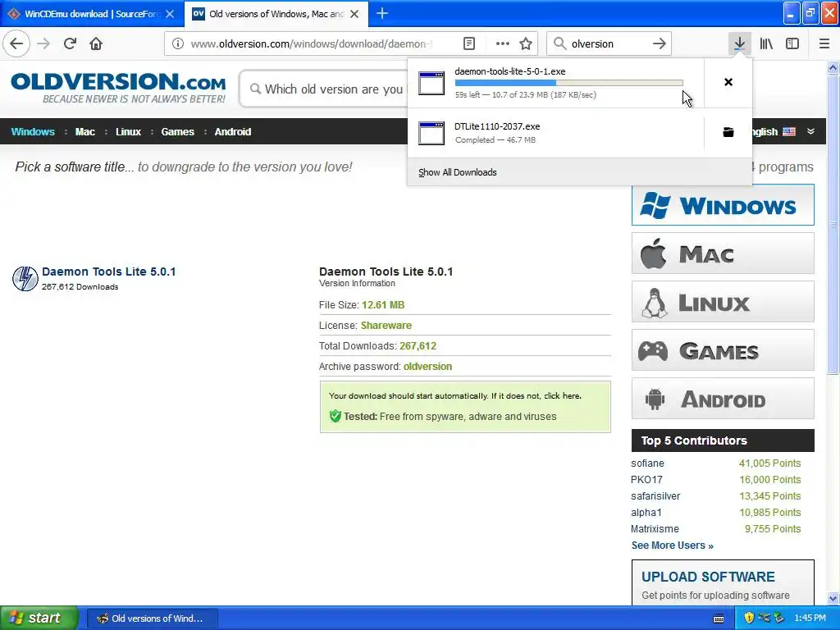
Task: Show site information icon in address bar
Action: click(178, 44)
